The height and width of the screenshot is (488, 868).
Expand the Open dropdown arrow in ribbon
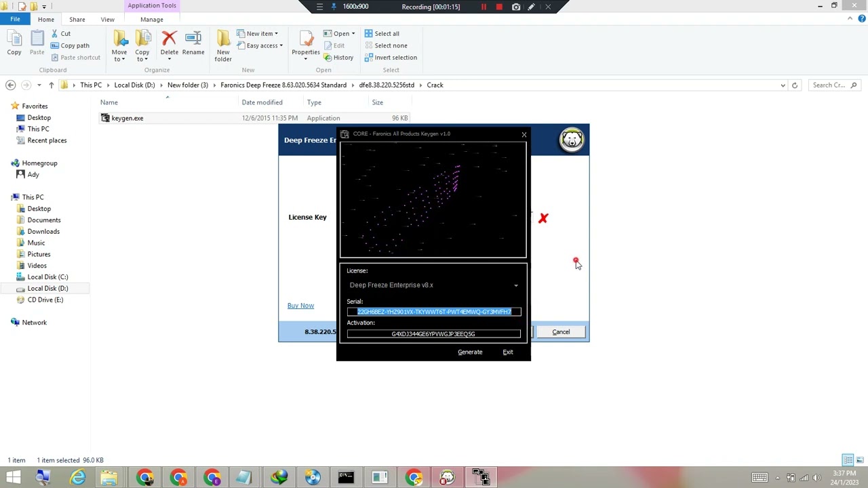pyautogui.click(x=353, y=33)
